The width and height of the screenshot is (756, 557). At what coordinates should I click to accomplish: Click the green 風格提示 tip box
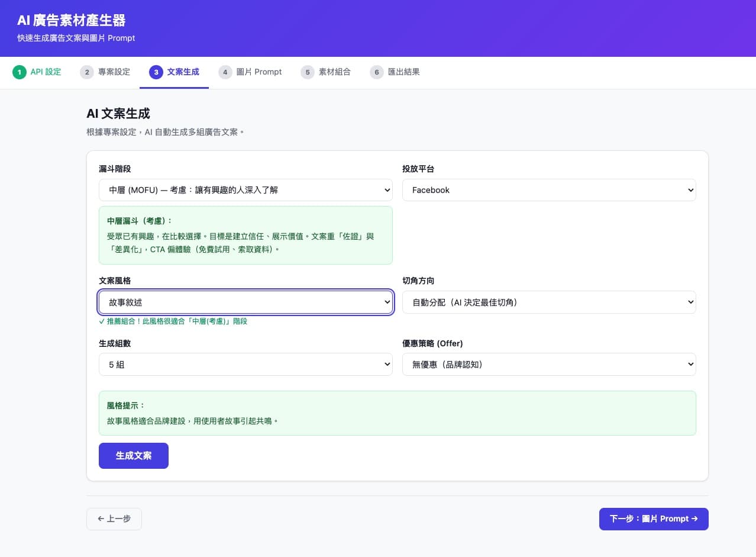tap(397, 413)
